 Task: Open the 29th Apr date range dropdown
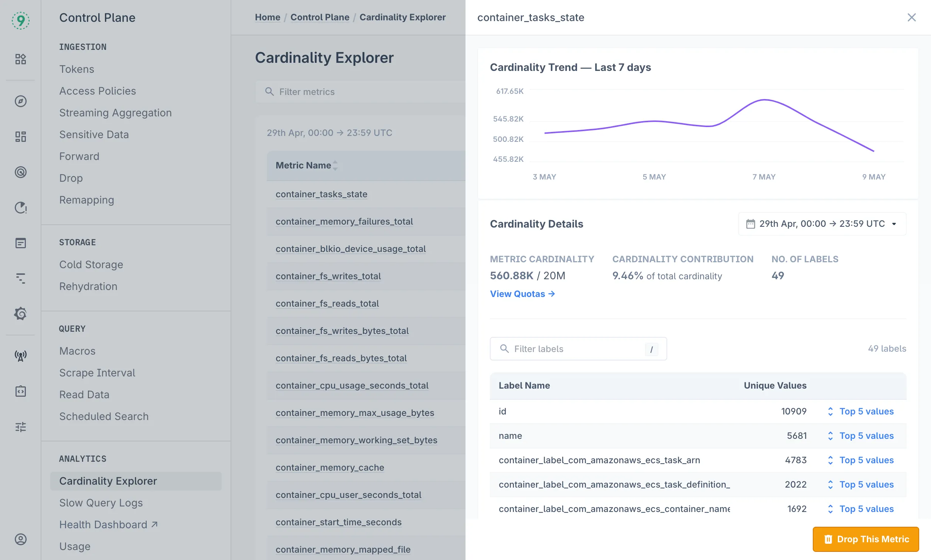click(x=822, y=224)
